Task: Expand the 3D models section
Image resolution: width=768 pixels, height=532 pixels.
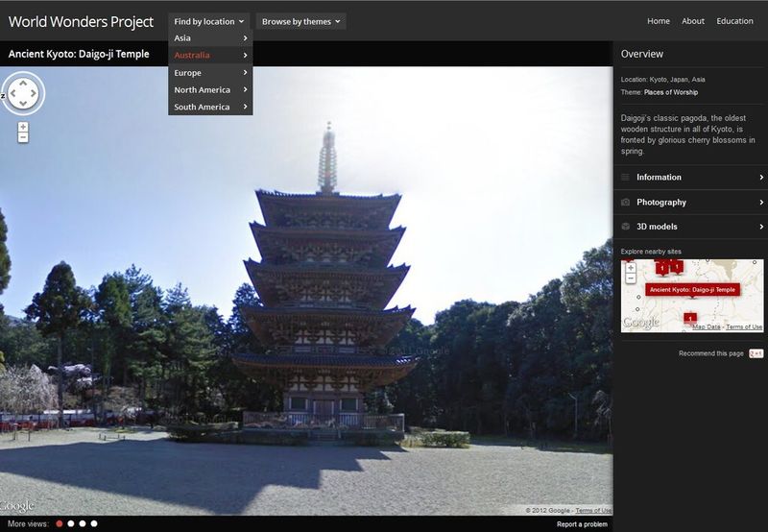Action: [x=690, y=227]
